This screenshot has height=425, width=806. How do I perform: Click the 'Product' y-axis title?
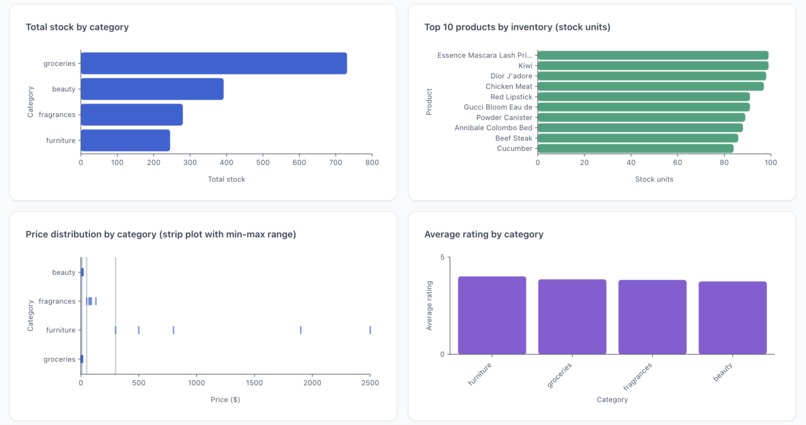tap(429, 102)
